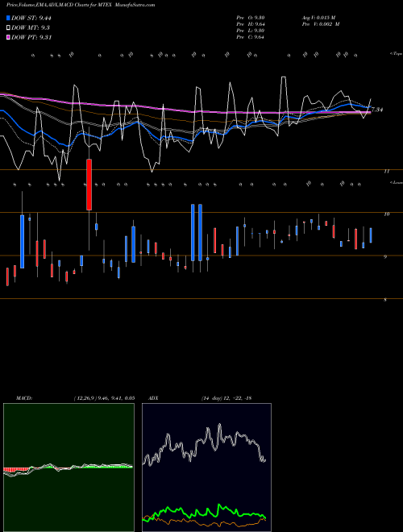This screenshot has width=403, height=532.
Task: Click the 'Avg V: 0.015 M' volume text
Action: (x=319, y=18)
